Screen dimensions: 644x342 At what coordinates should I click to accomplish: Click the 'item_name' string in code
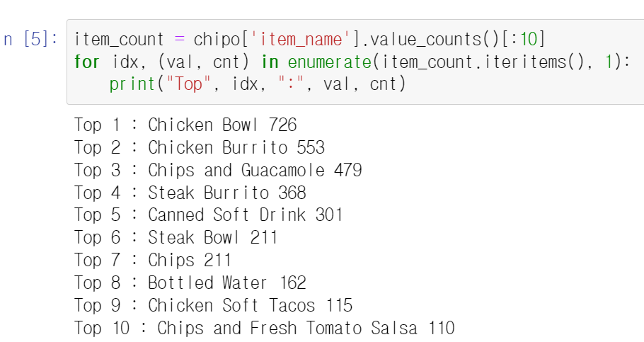299,40
